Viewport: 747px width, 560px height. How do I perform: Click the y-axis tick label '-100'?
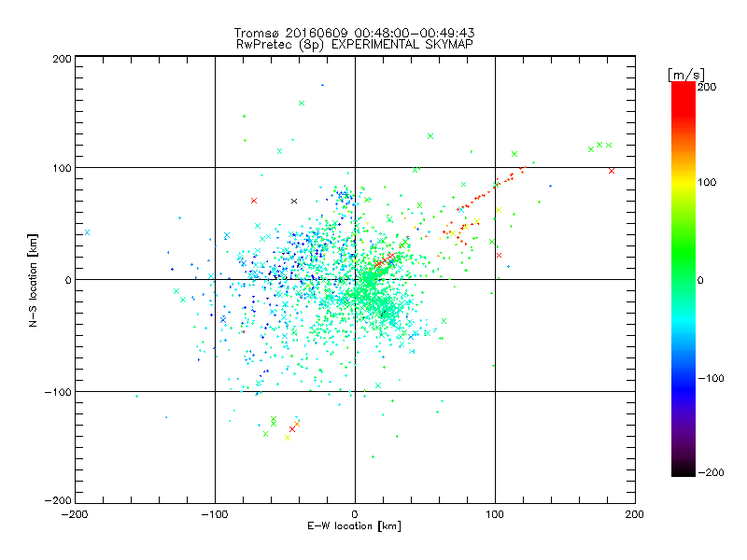pos(58,392)
